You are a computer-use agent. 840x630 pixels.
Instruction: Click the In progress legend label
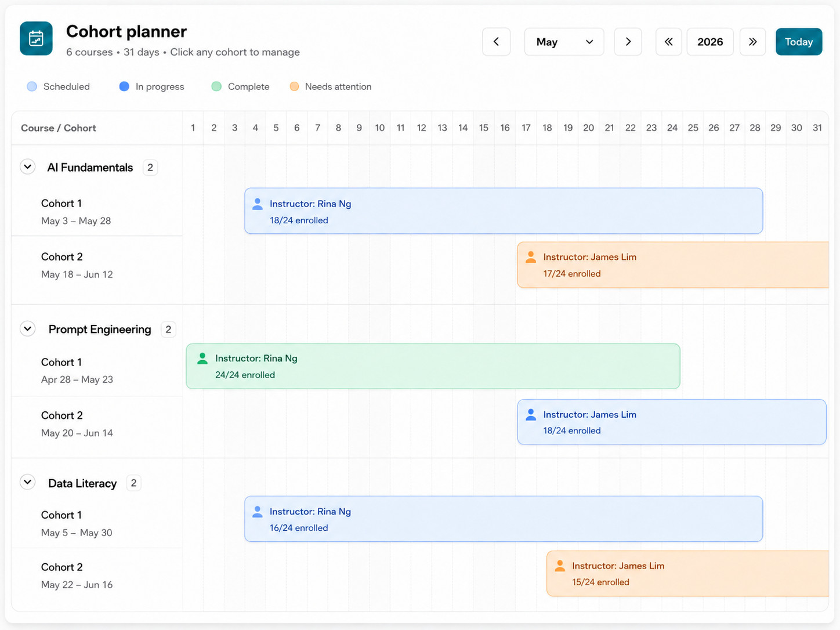coord(160,86)
